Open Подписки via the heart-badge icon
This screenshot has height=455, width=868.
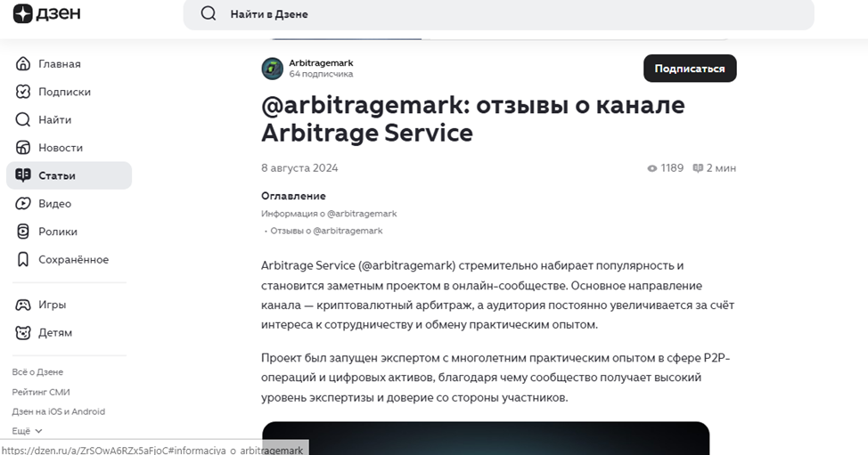[22, 92]
